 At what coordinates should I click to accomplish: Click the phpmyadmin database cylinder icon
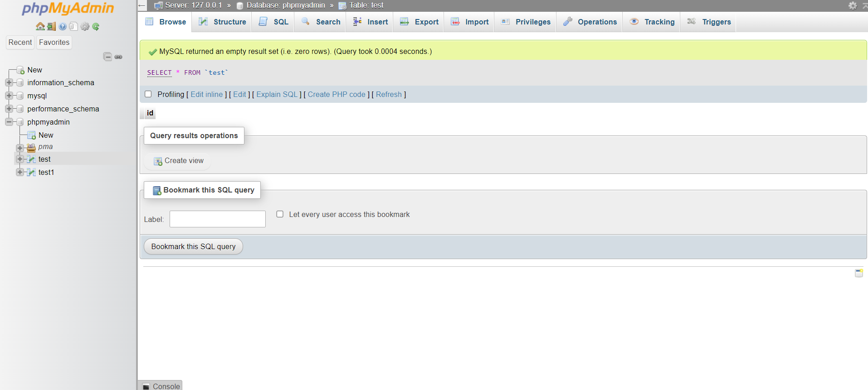click(20, 122)
